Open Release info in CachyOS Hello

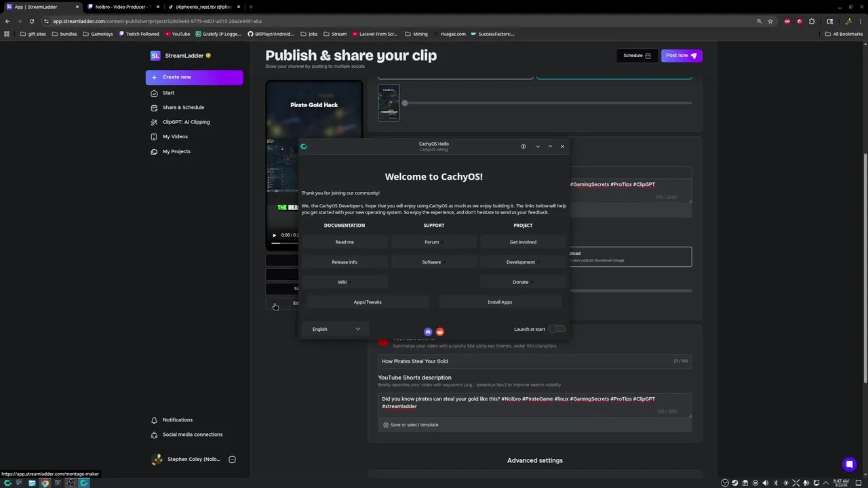pyautogui.click(x=344, y=262)
